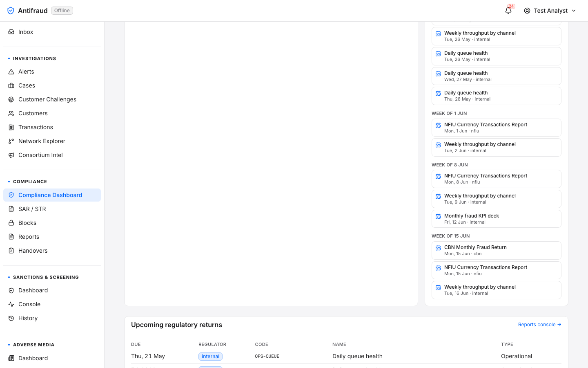Open Inbox from the sidebar
This screenshot has width=588, height=368.
[52, 32]
